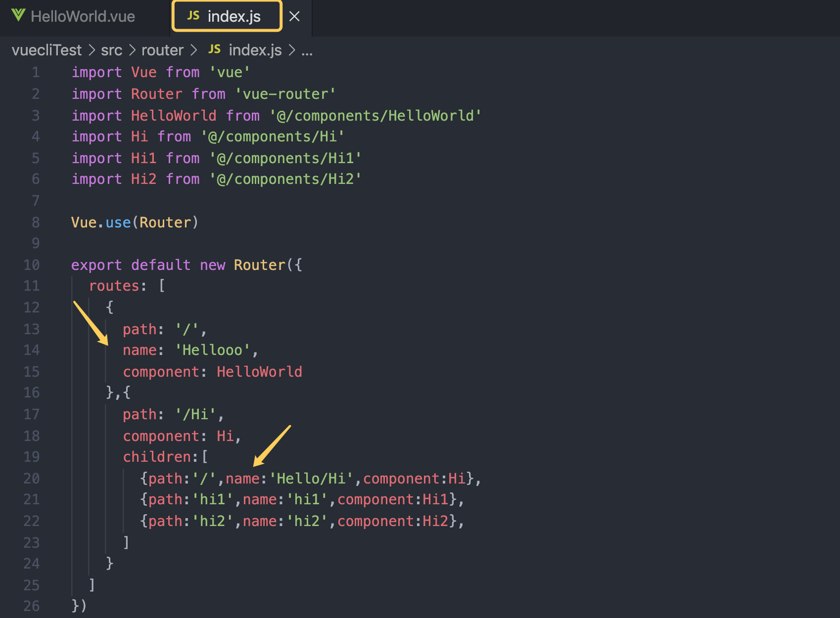Click the 'hi1' path string on line 21

pos(212,499)
